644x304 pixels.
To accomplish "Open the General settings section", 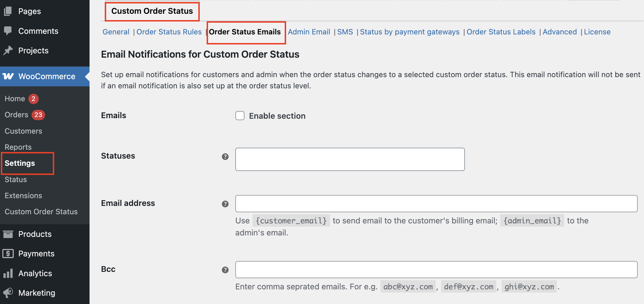I will 116,32.
